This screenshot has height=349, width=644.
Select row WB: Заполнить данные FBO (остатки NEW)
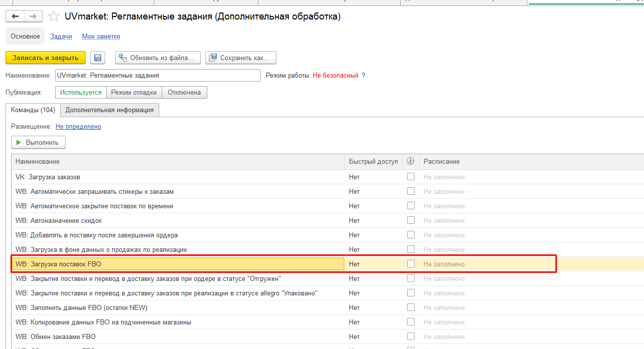coord(328,307)
